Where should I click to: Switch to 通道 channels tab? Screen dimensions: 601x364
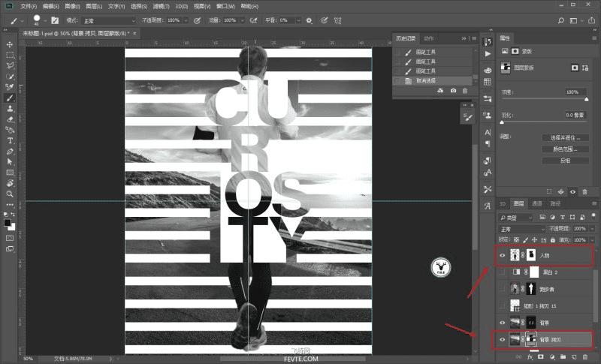click(x=537, y=204)
